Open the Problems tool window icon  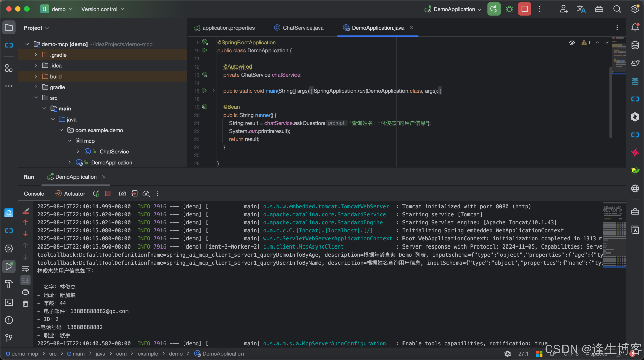tap(9, 320)
